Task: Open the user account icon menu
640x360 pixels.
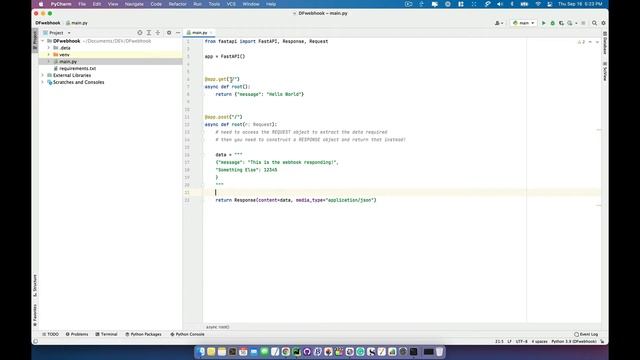Action: 499,23
